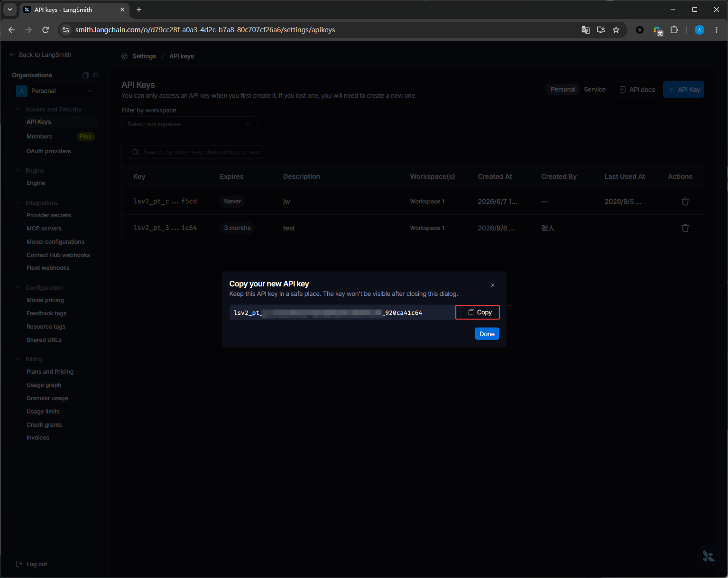
Task: Delete the jw API key with trash icon
Action: [x=685, y=202]
